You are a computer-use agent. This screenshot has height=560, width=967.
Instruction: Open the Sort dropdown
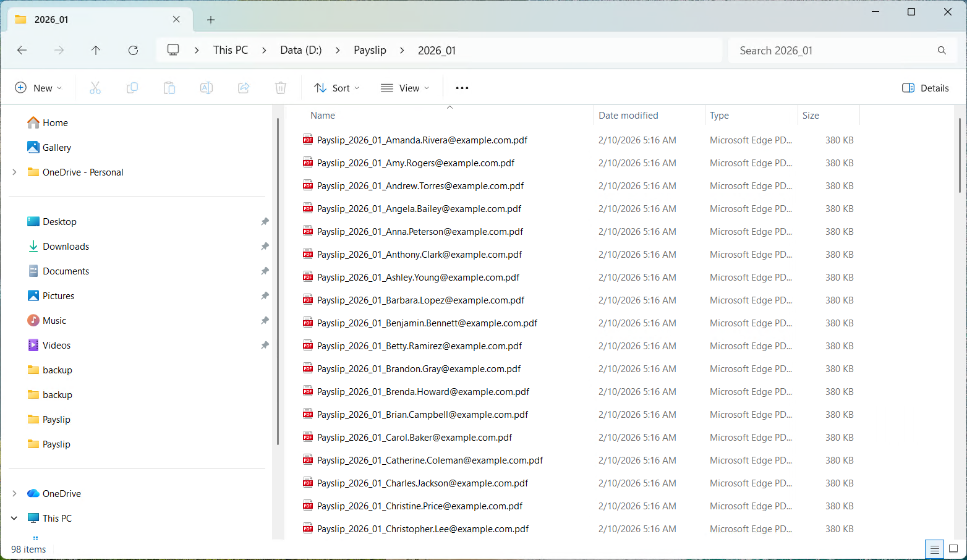[336, 87]
